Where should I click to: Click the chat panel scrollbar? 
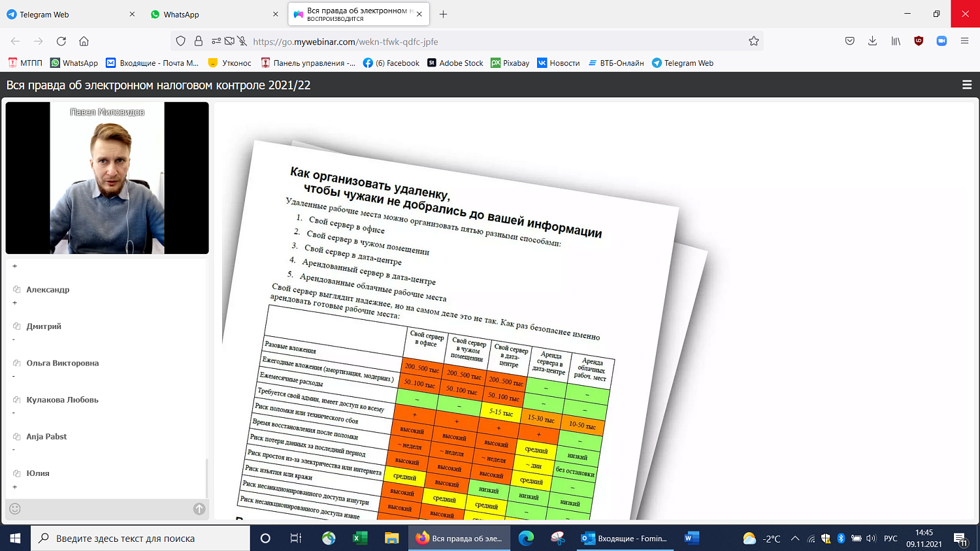[x=206, y=478]
